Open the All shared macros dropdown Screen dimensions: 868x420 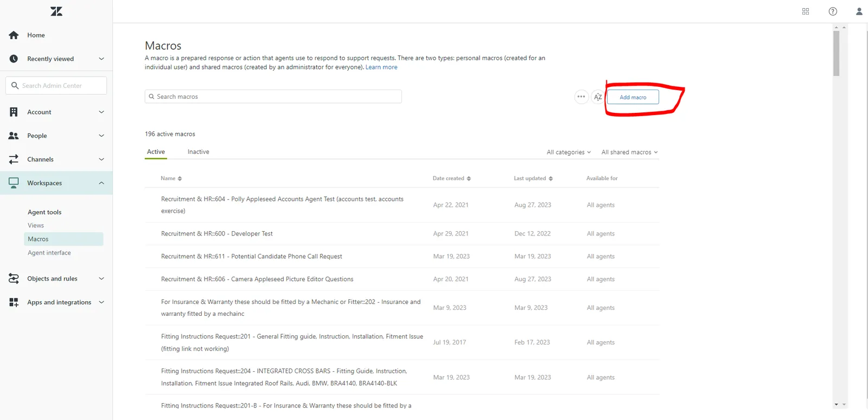tap(629, 152)
